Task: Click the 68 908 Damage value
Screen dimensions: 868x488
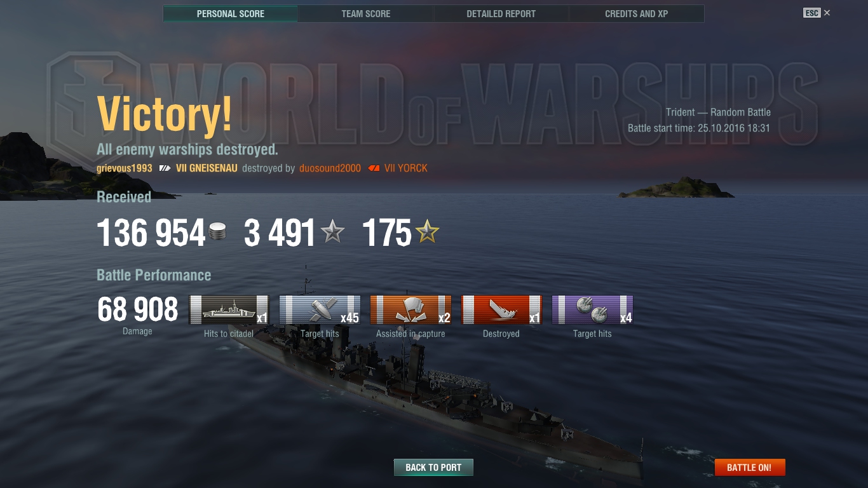Action: (x=138, y=309)
